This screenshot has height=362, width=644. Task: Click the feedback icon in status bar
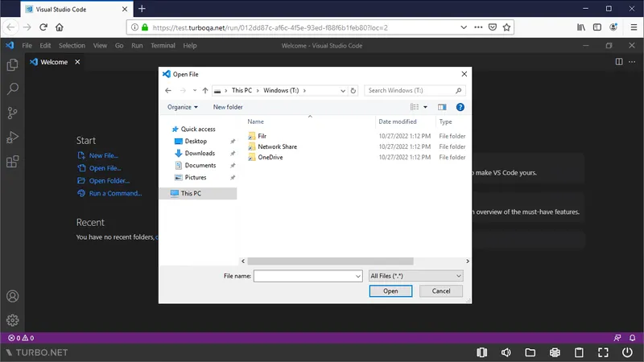point(617,338)
